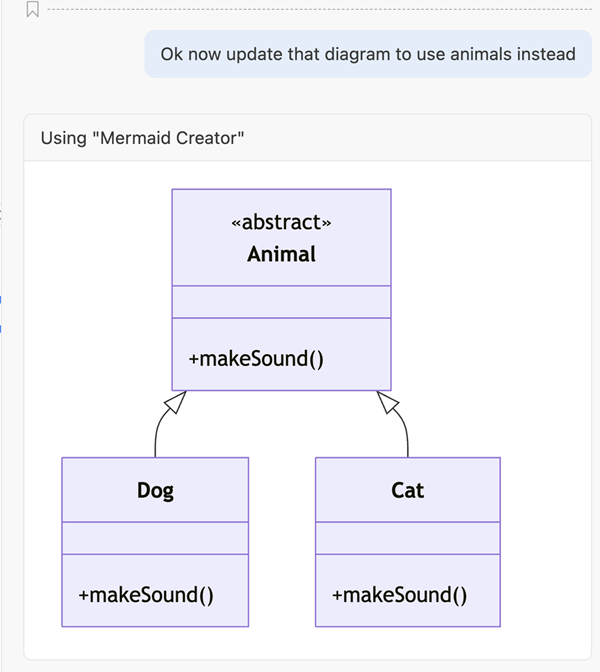The width and height of the screenshot is (600, 672).
Task: Select Animal's +makeSound() method text
Action: (x=256, y=358)
